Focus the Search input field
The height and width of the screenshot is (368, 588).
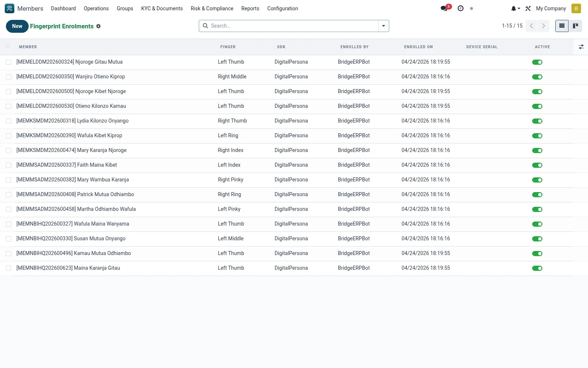tap(293, 26)
